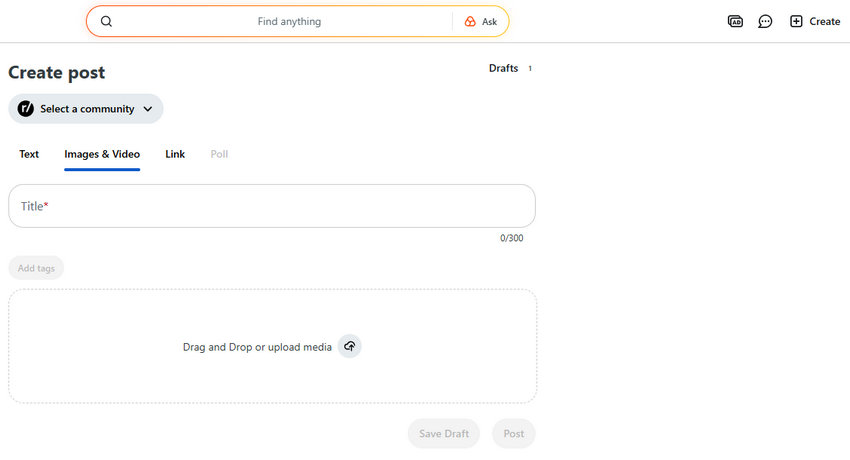Open the Advertise icon in header
This screenshot has width=850, height=460.
735,21
